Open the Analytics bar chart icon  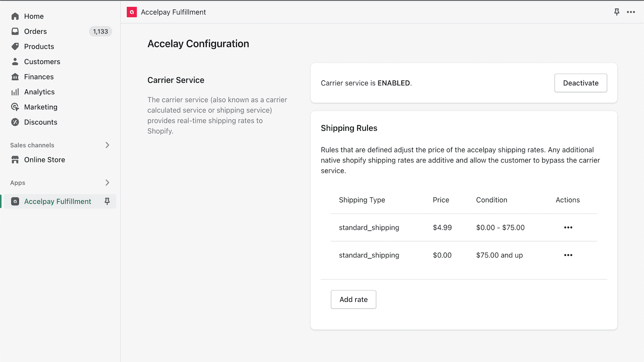tap(15, 92)
